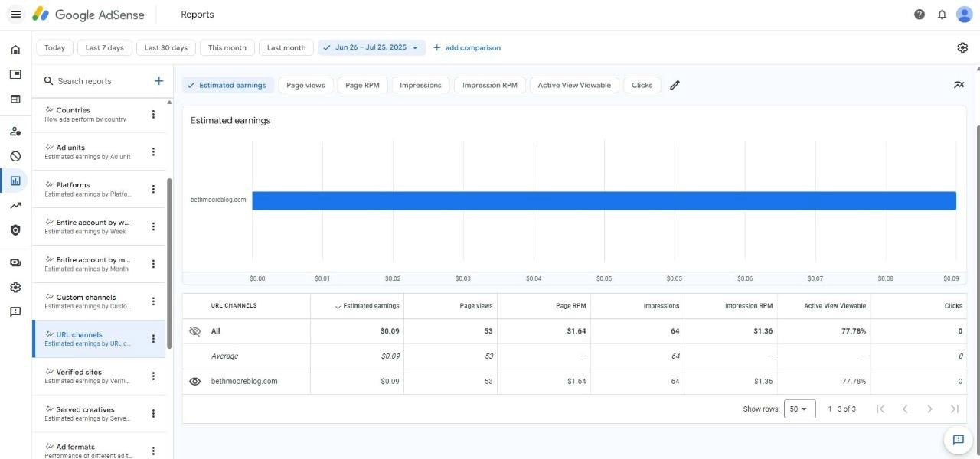Image resolution: width=980 pixels, height=459 pixels.
Task: Sort by the Page views column header
Action: pos(476,306)
